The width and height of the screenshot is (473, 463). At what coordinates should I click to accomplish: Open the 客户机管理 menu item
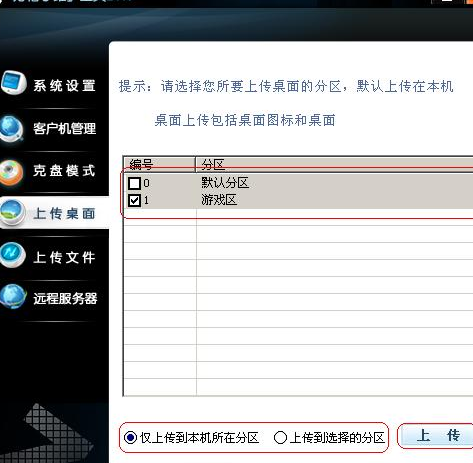[x=64, y=128]
